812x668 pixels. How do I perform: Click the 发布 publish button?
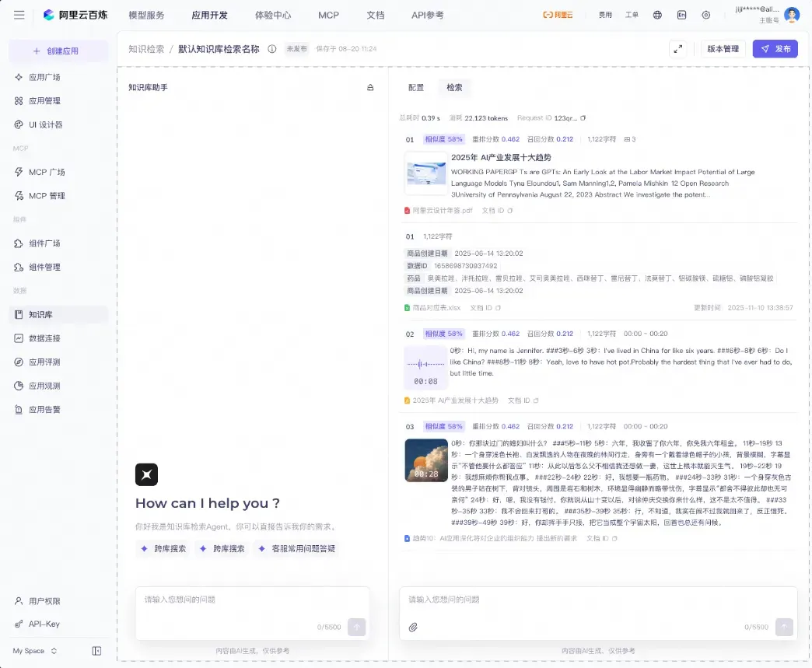pos(775,49)
